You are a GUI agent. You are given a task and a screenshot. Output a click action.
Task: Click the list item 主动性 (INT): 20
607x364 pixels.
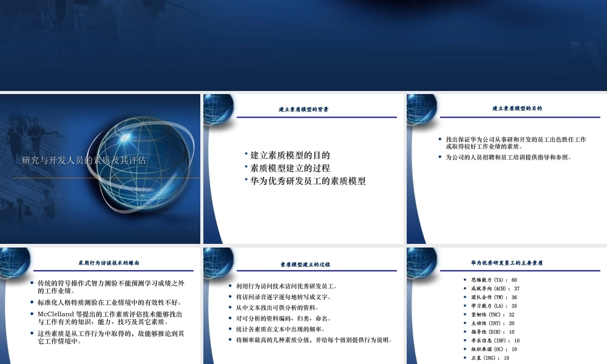click(493, 323)
